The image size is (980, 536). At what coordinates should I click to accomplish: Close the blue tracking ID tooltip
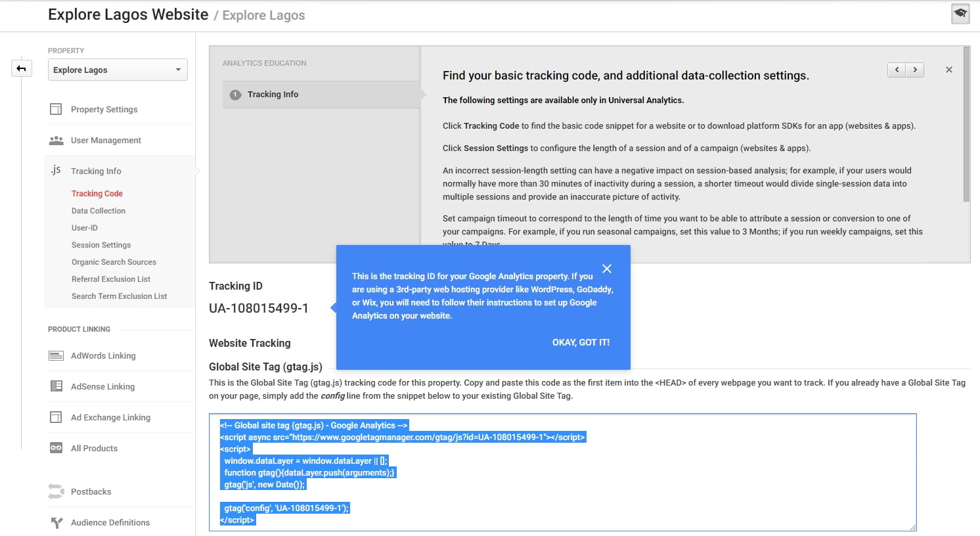pos(607,269)
